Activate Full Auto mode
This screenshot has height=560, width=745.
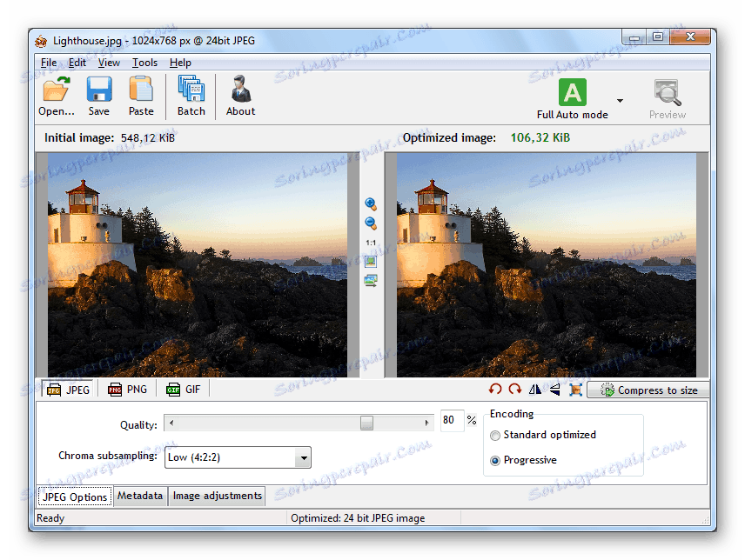[x=572, y=99]
